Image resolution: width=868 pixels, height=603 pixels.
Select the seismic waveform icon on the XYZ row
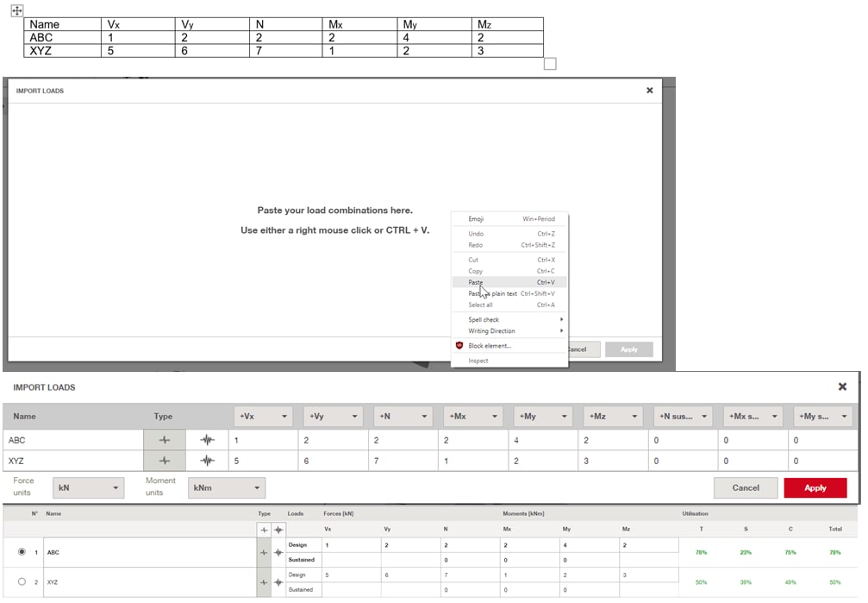click(207, 459)
